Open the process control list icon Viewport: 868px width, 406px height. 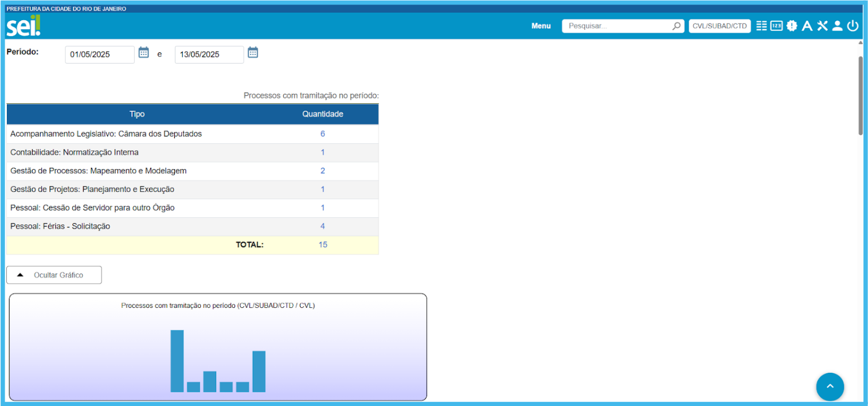pos(761,26)
